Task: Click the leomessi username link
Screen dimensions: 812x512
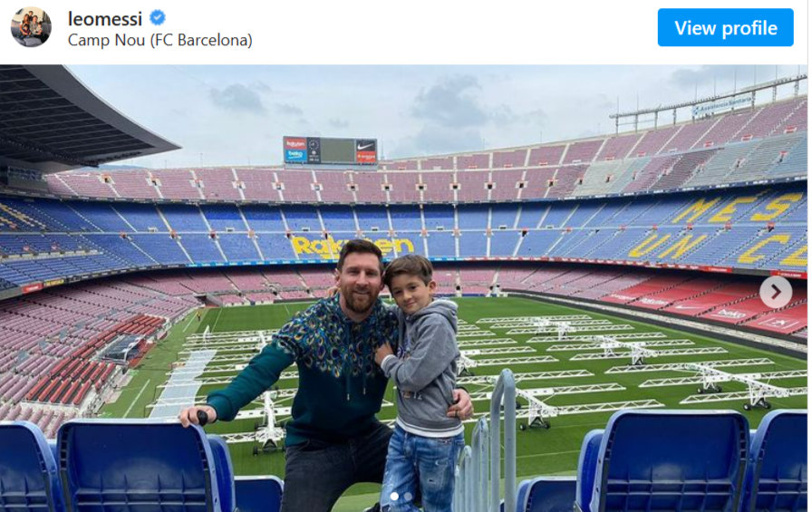Action: tap(104, 19)
